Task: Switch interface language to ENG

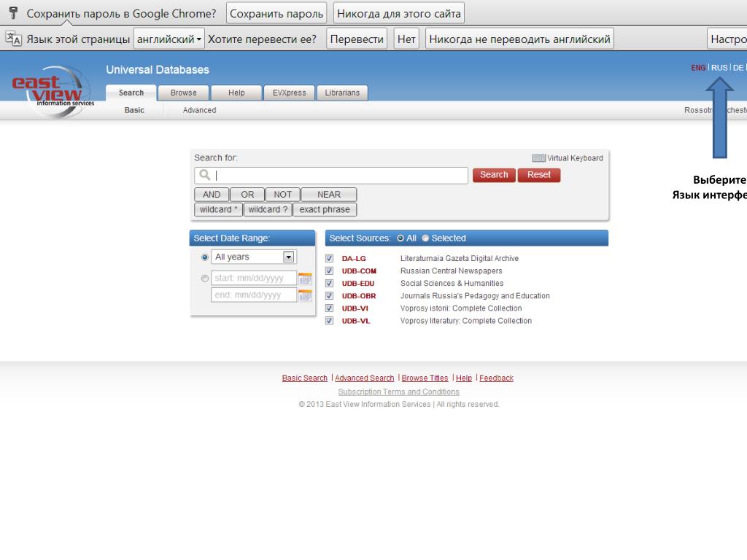Action: click(698, 68)
